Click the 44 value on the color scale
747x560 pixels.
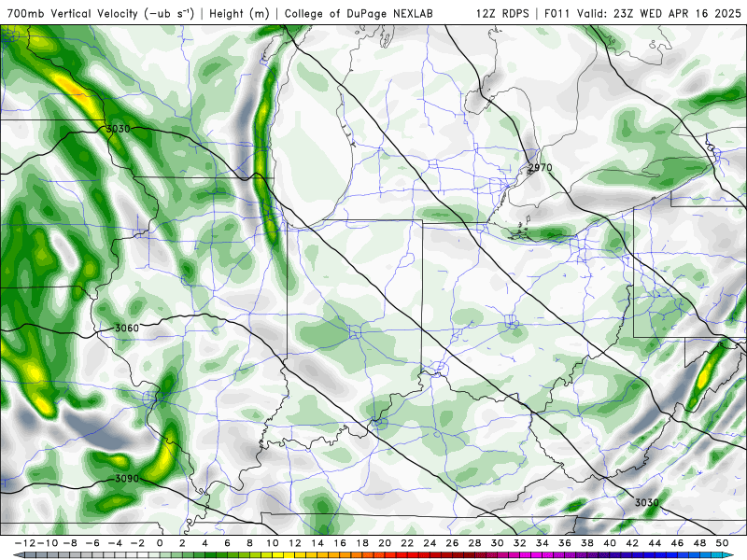pos(655,543)
